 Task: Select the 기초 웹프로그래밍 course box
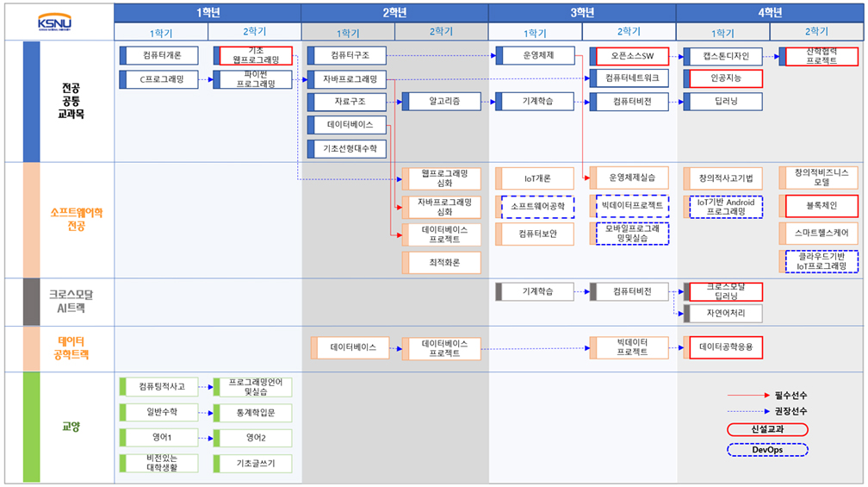253,55
